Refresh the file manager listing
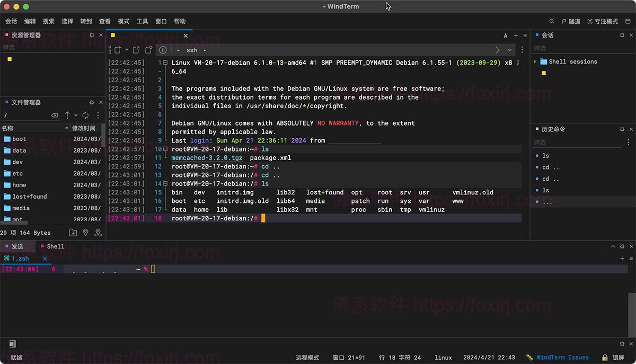This screenshot has width=636, height=364. tap(86, 115)
